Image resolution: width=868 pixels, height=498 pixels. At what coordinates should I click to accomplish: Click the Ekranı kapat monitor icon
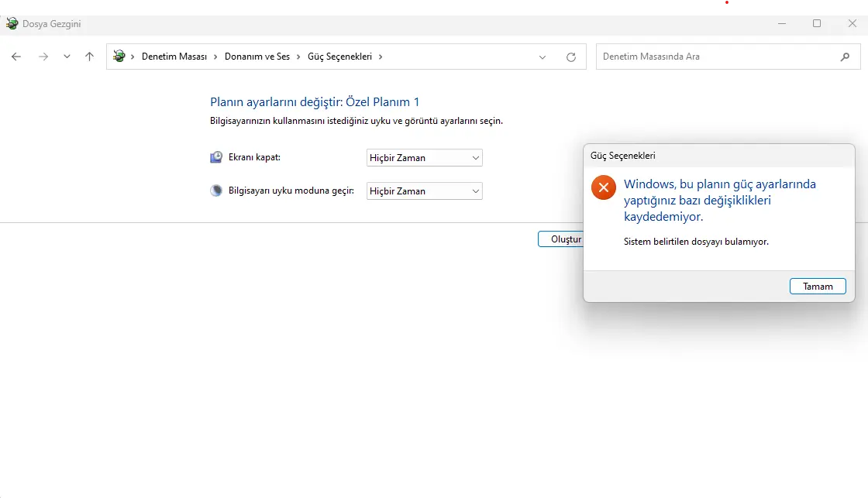[216, 157]
